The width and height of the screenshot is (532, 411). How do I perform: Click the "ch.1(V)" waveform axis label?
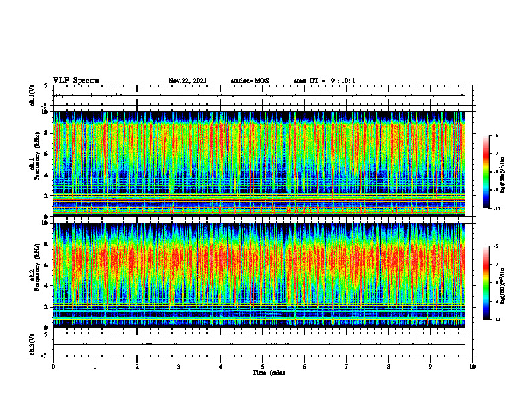32,95
